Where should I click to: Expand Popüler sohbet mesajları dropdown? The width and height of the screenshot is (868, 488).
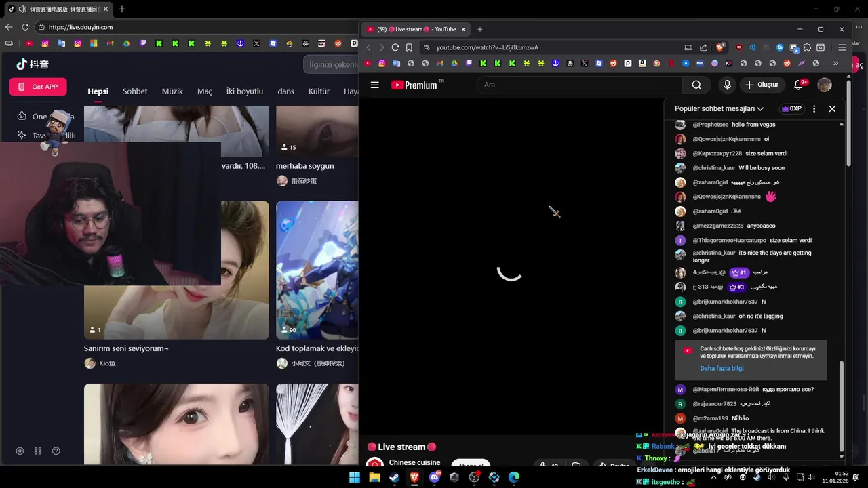[x=719, y=108]
